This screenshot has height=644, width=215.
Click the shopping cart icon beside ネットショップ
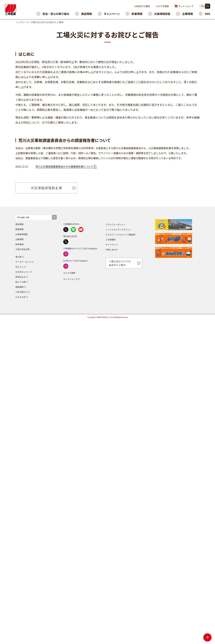[176, 6]
